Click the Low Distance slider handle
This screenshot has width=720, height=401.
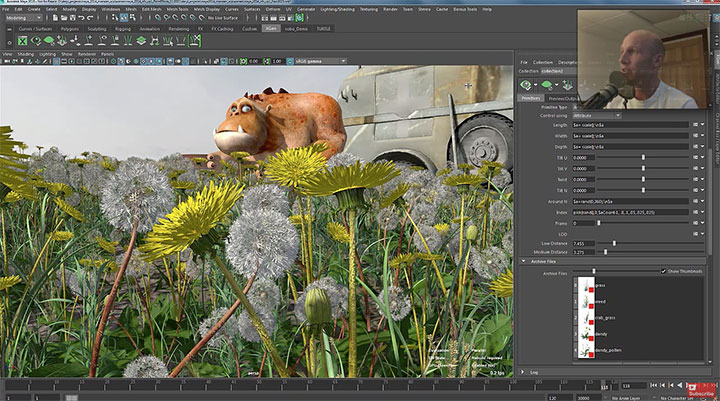(x=614, y=243)
